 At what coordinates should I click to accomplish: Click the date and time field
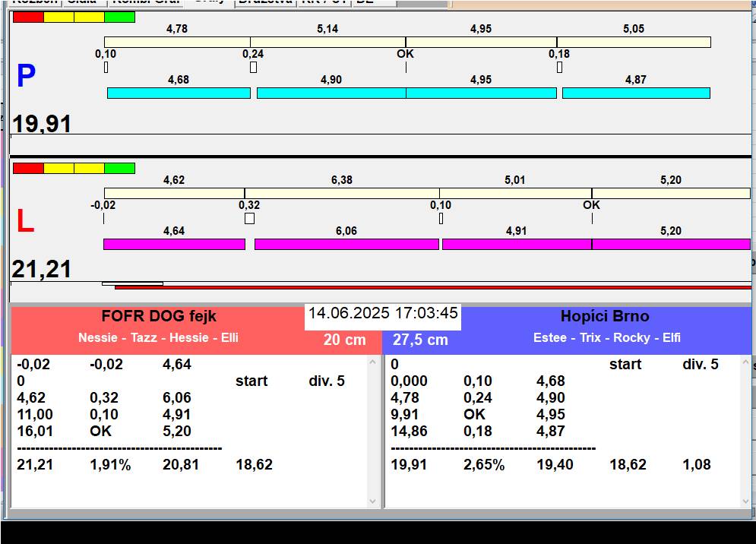[383, 313]
